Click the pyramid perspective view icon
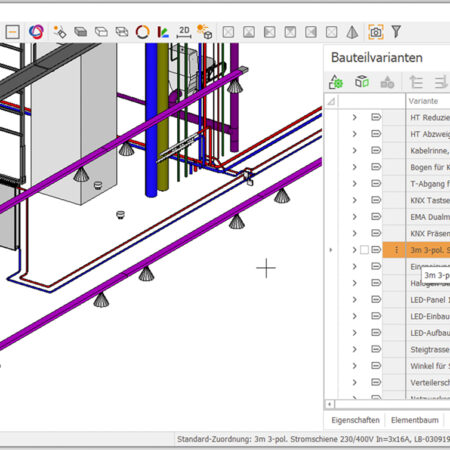This screenshot has height=450, width=450. click(352, 32)
